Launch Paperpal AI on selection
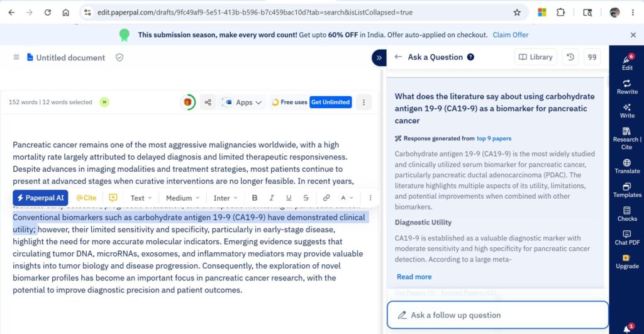The height and width of the screenshot is (334, 644). [x=40, y=198]
